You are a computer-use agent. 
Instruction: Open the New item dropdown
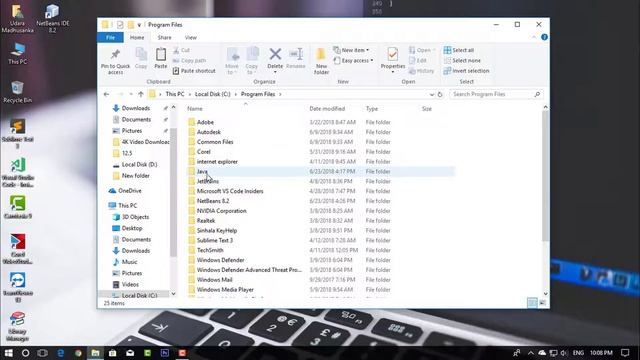pos(351,50)
